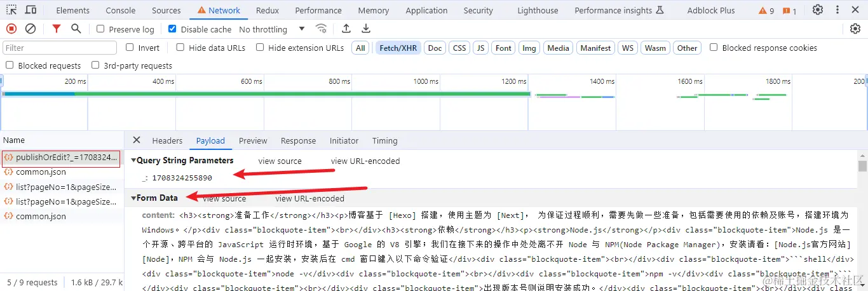Screen dimensions: 868x291
Task: Tick 3rd-party requests checkbox
Action: coord(95,65)
